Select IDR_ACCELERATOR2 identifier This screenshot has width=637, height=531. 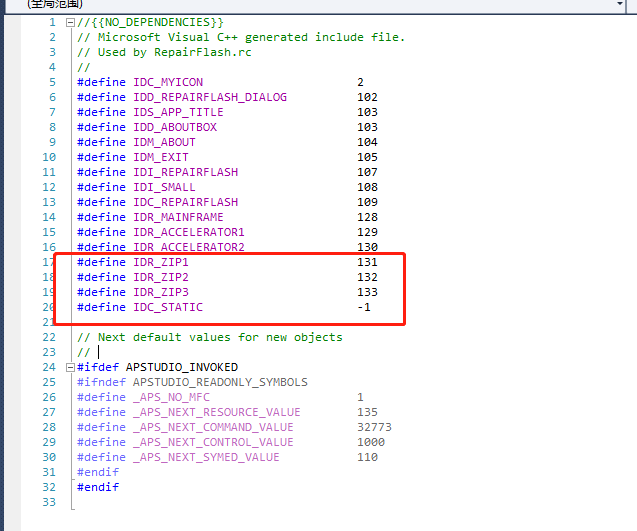[189, 247]
